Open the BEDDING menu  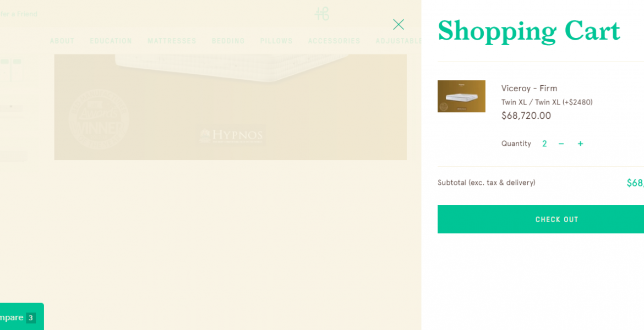click(x=228, y=41)
